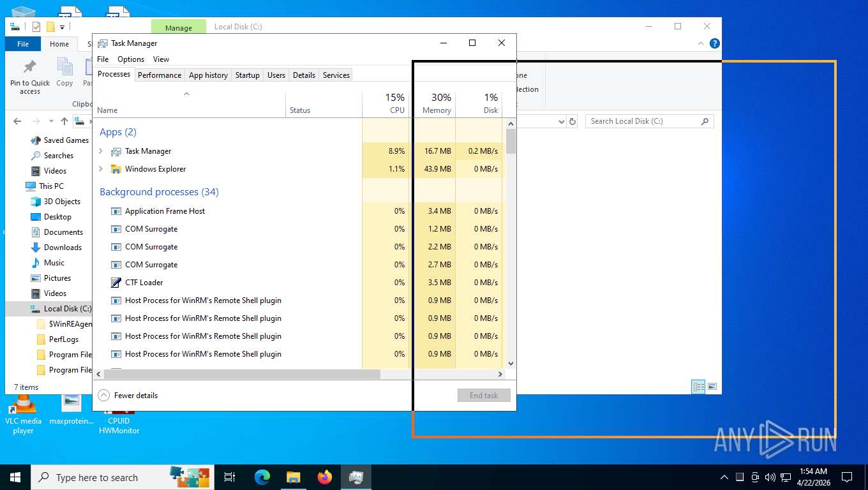The width and height of the screenshot is (868, 490).
Task: Click the properties checkmark icon in Explorer title bar
Action: [x=36, y=27]
